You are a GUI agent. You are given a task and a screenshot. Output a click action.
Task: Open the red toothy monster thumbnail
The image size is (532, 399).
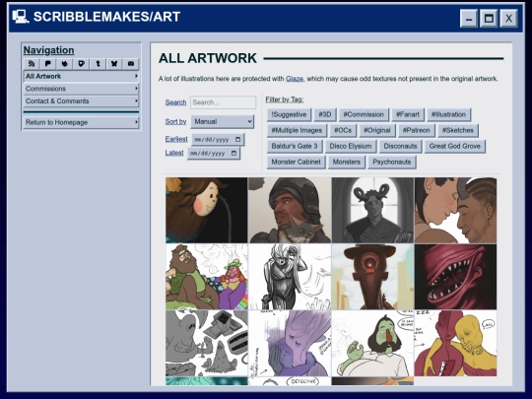click(456, 277)
